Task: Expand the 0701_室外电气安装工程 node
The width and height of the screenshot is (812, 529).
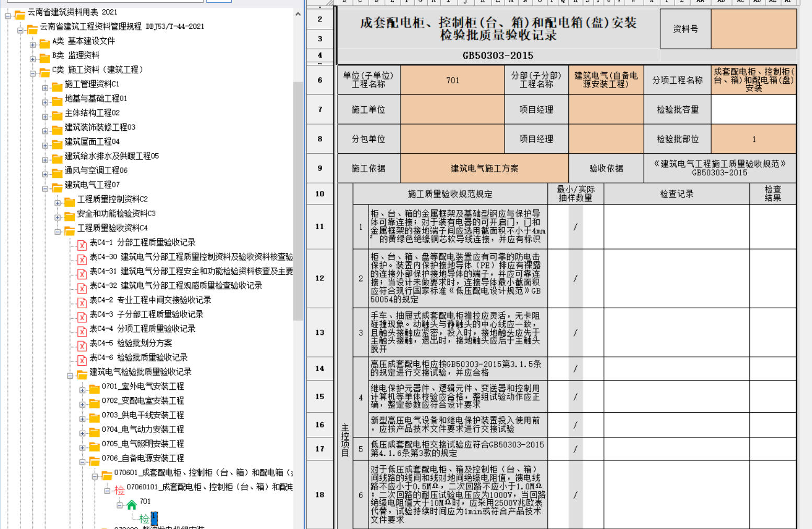Action: pos(83,390)
